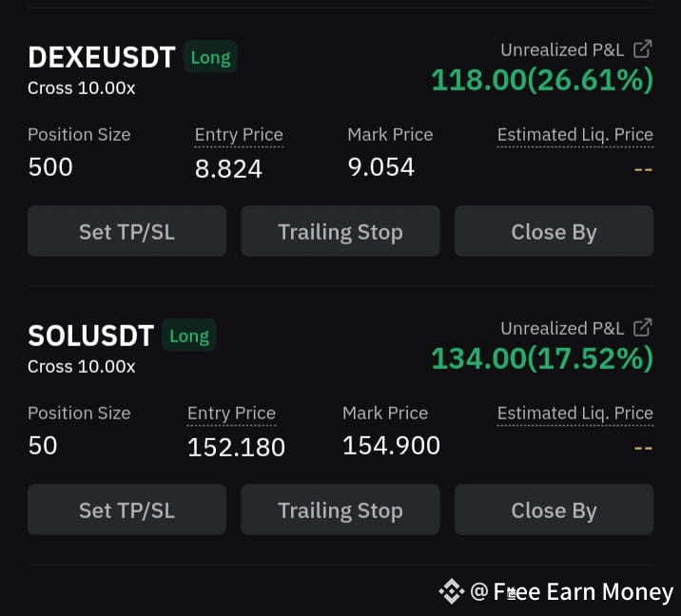Screen dimensions: 681x616
Task: Share the DEXEUSDT unrealized P&L icon
Action: (x=642, y=49)
